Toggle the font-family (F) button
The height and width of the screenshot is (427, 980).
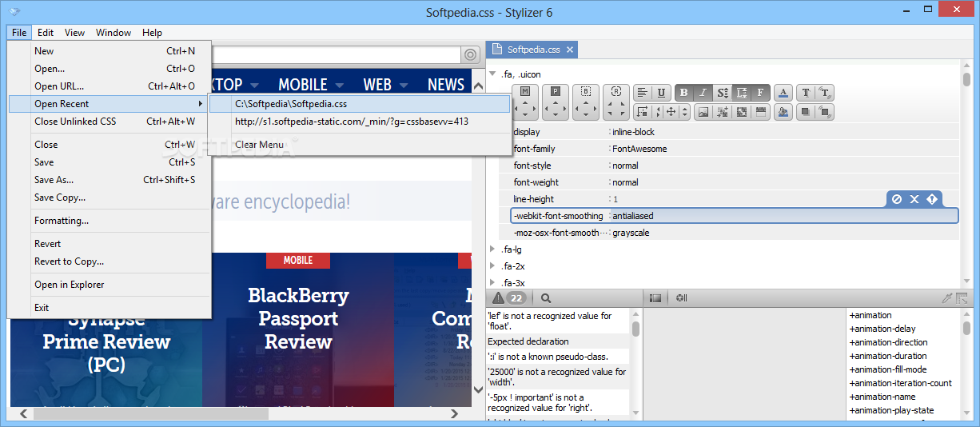click(x=760, y=93)
